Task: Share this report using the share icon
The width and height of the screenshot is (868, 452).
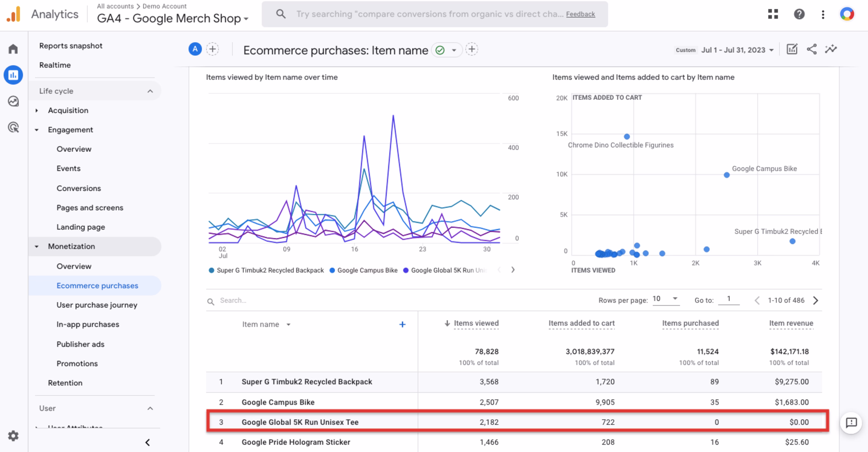Action: [811, 49]
